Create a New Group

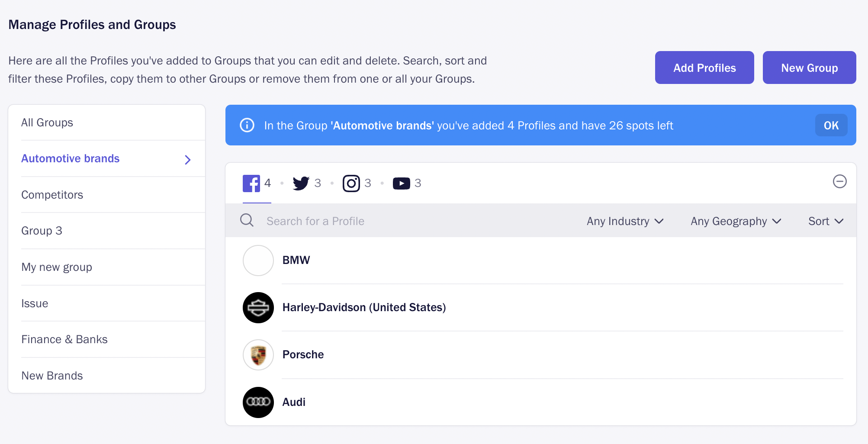809,68
